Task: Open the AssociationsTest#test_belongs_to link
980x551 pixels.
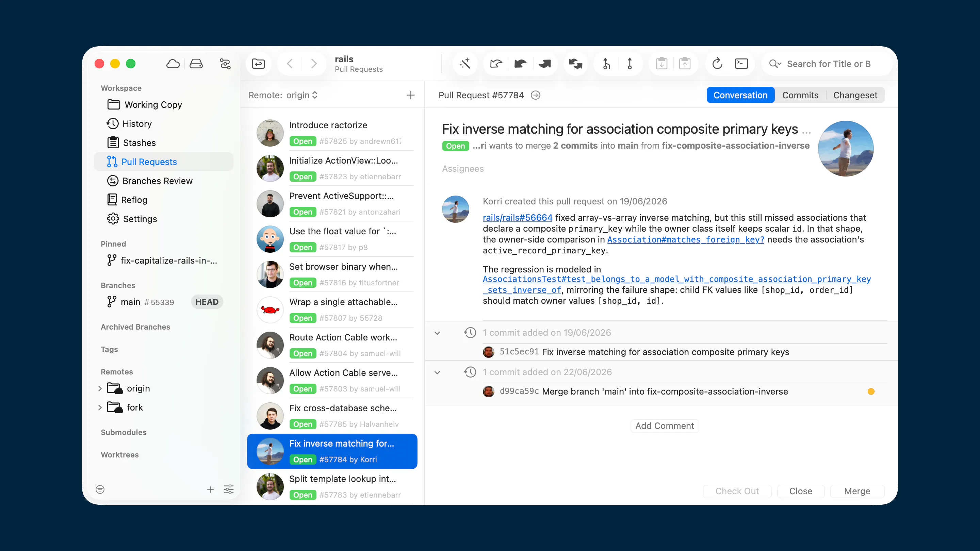Action: 676,284
